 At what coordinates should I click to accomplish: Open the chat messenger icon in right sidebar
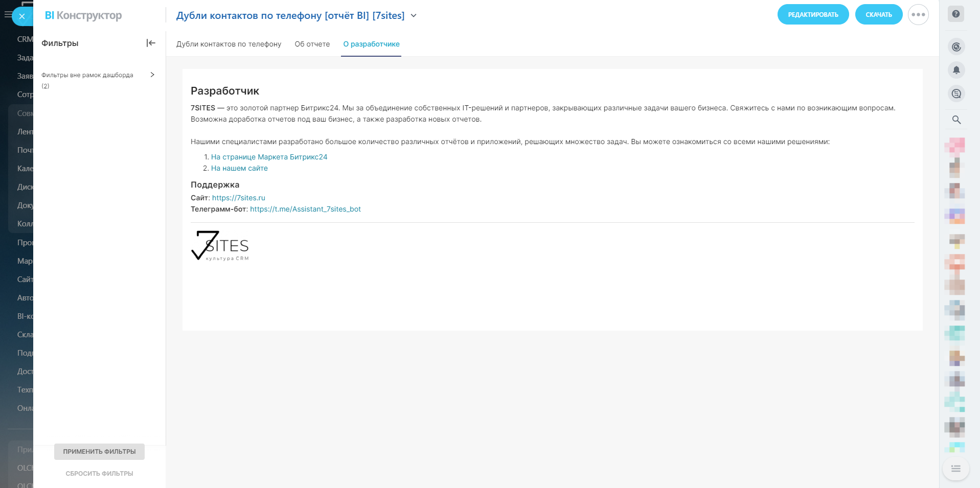click(x=956, y=94)
